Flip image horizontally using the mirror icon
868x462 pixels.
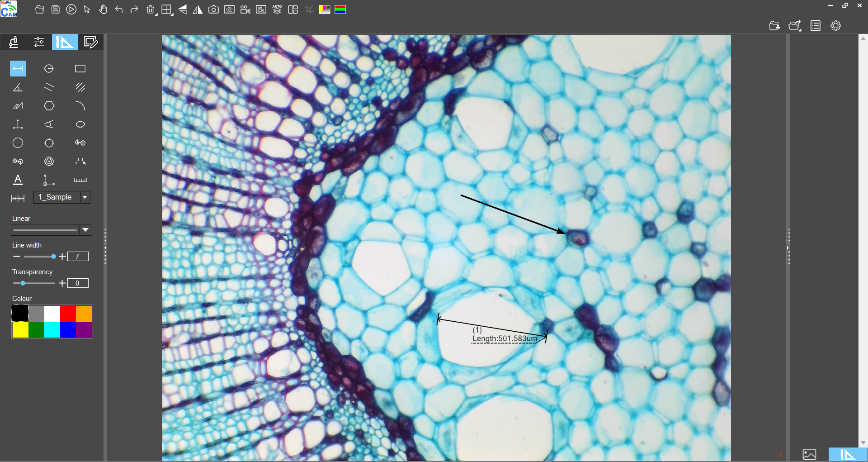click(x=198, y=10)
